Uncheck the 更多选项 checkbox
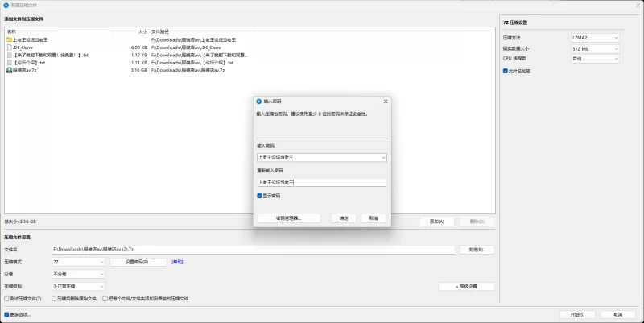 [x=6, y=314]
